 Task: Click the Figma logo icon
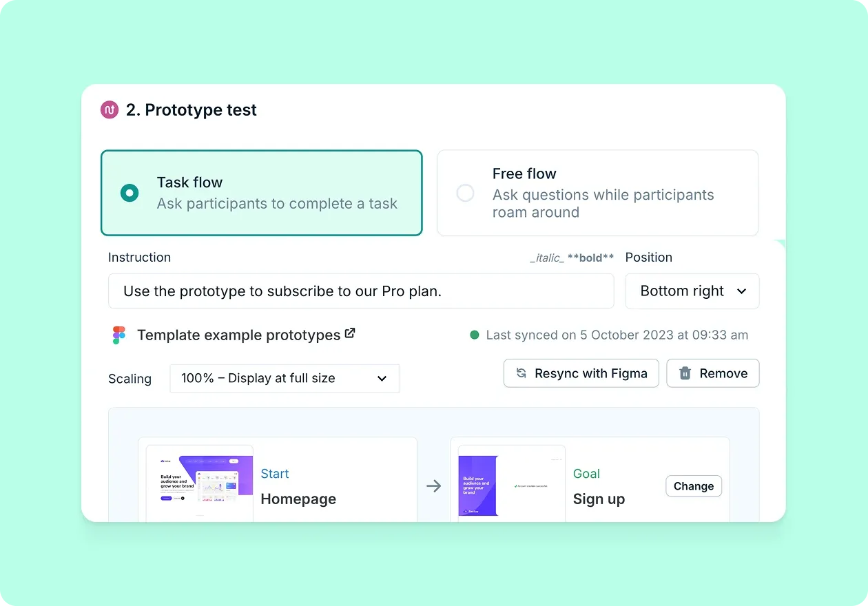118,335
